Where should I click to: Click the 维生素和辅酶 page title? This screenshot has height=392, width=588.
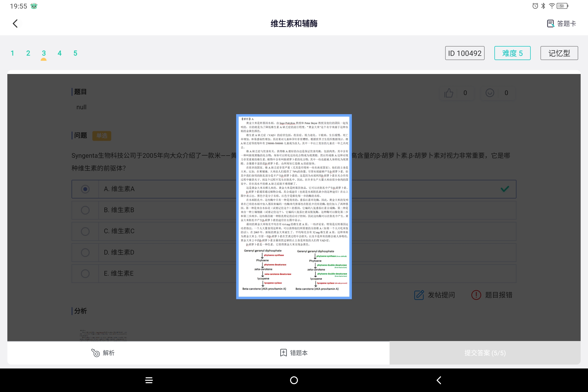click(294, 24)
